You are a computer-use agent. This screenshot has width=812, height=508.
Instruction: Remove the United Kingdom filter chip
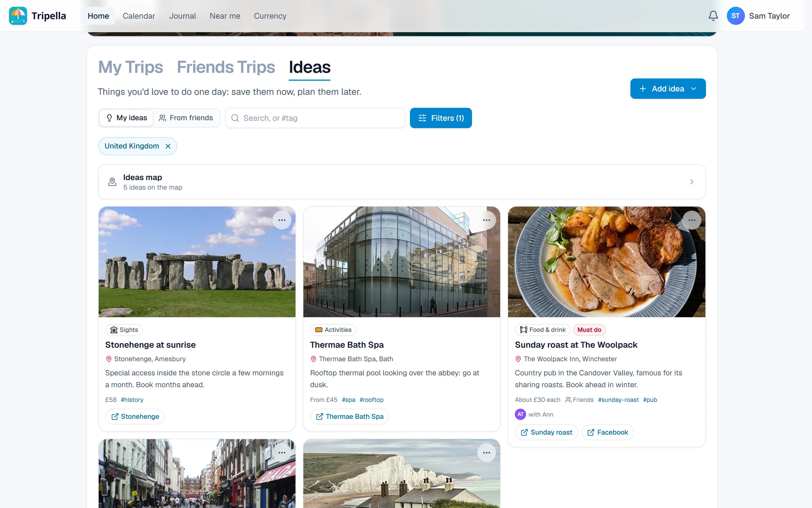click(x=168, y=146)
